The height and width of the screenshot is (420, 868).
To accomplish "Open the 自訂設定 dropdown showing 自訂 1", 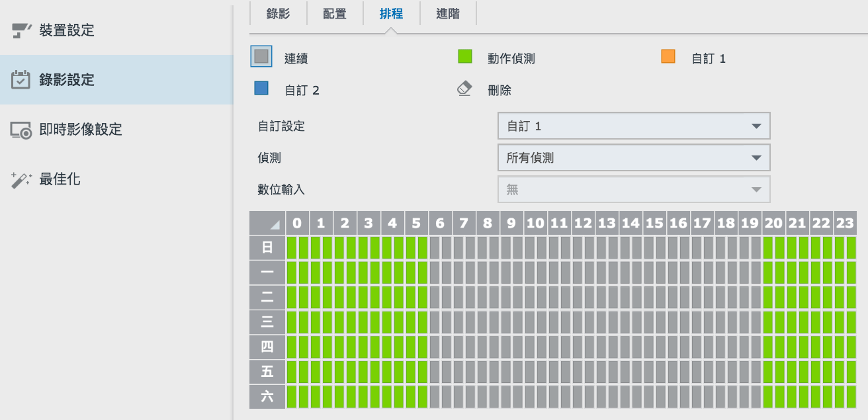I will (x=633, y=126).
